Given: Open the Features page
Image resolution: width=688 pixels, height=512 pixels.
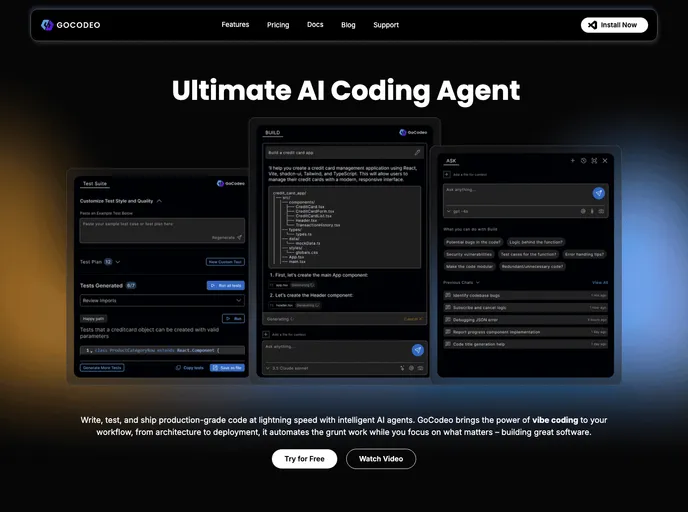Looking at the screenshot, I should (235, 25).
